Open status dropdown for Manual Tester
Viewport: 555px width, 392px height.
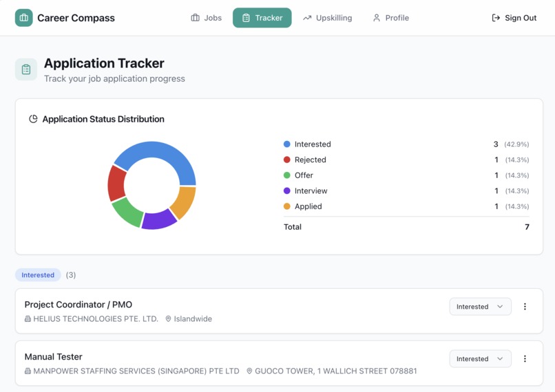tap(481, 359)
